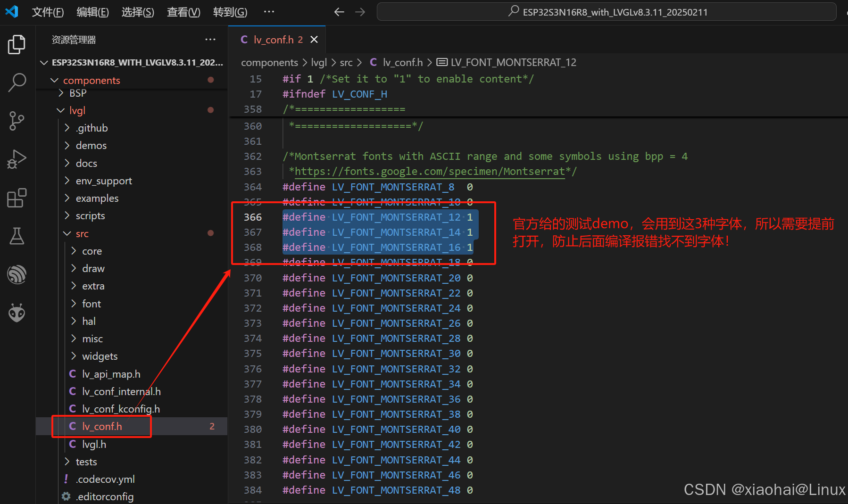The height and width of the screenshot is (504, 848).
Task: Expand the BSP folder
Action: (x=132, y=93)
